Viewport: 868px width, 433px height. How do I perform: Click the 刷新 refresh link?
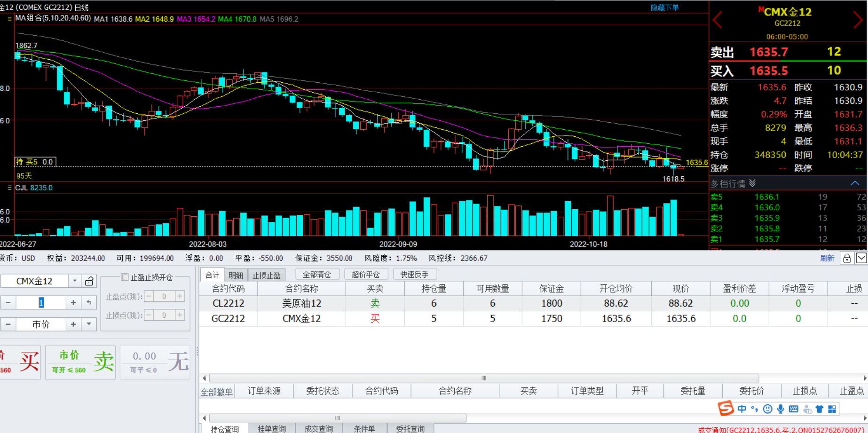[x=827, y=258]
